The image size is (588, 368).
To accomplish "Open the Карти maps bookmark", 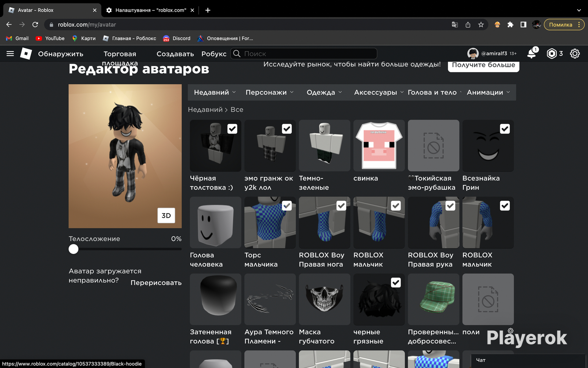I will [x=84, y=38].
